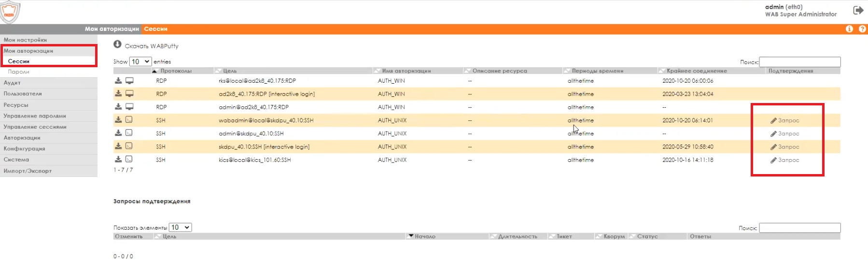Click the logout icon beside admin

[858, 10]
